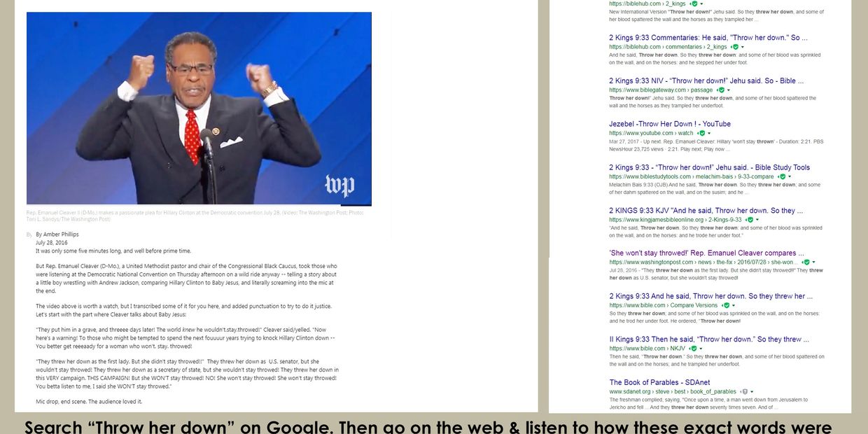The height and width of the screenshot is (434, 868).
Task: Click the quote beginning 'They put him in a grave'
Action: (185, 338)
